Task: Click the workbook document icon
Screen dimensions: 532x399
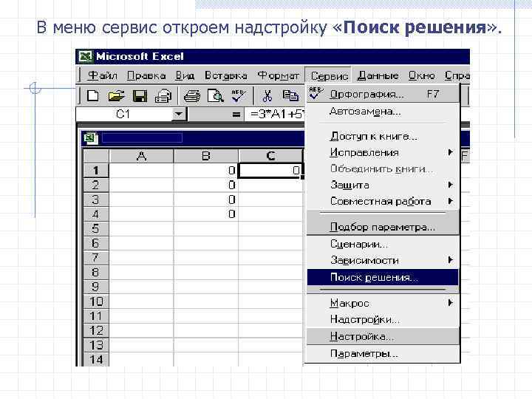Action: [91, 138]
